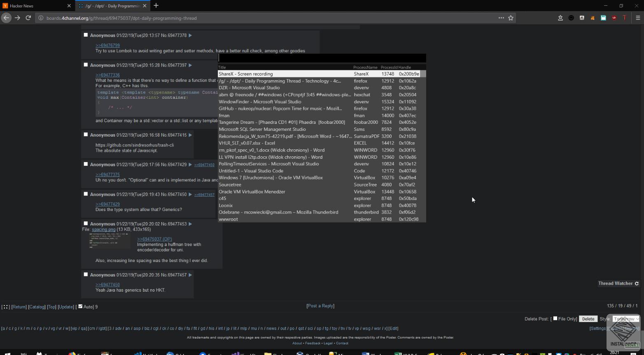
Task: Bookmark this page with the star icon
Action: click(x=511, y=18)
